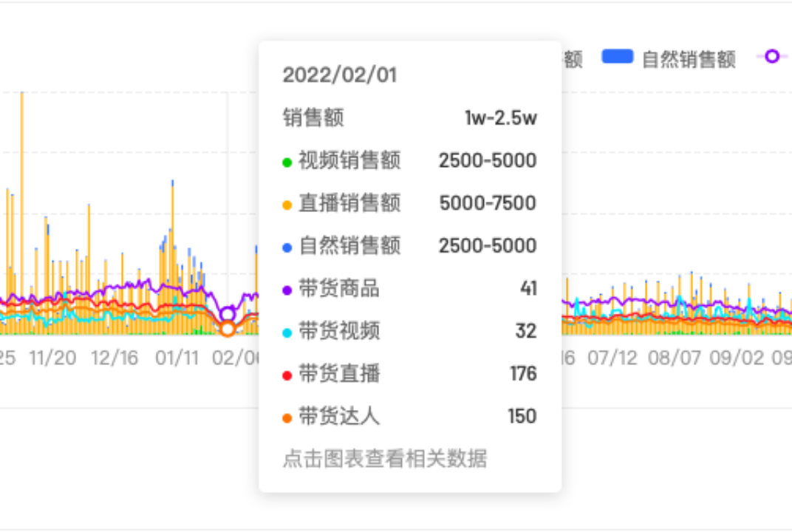Screen dimensions: 792x532
Task: Click the blue dot beside 自然销售额 in tooltip
Action: click(x=287, y=248)
